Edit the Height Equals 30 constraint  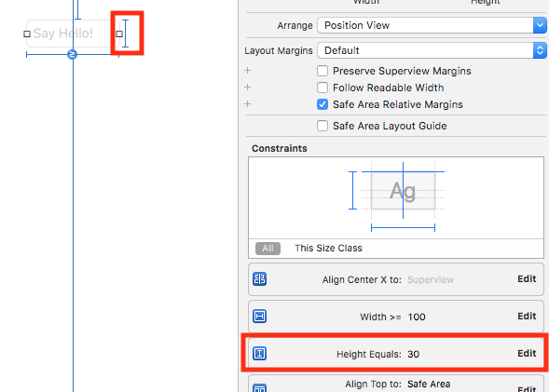click(527, 353)
